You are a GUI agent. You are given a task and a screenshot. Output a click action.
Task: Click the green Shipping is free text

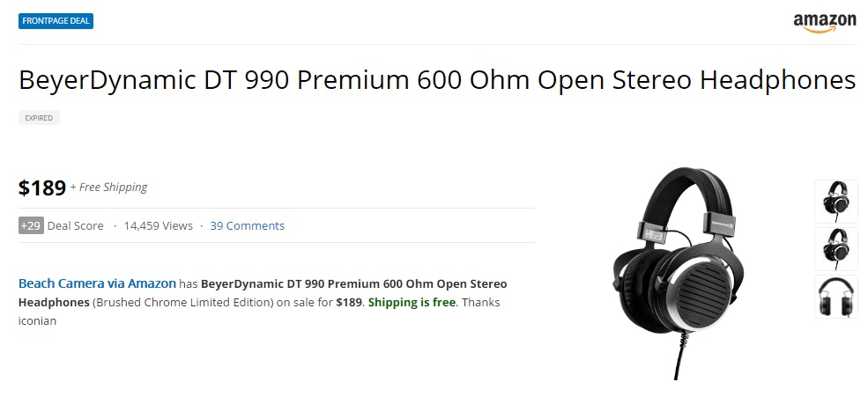point(412,302)
